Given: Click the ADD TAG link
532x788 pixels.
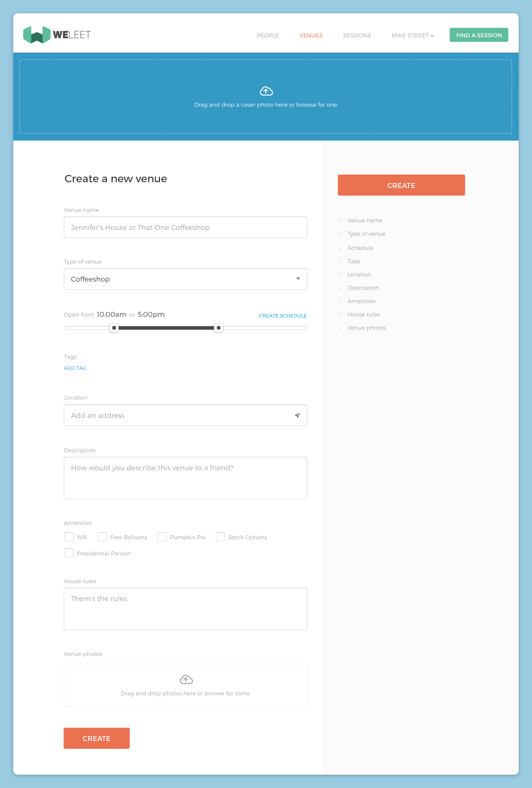Looking at the screenshot, I should (75, 368).
